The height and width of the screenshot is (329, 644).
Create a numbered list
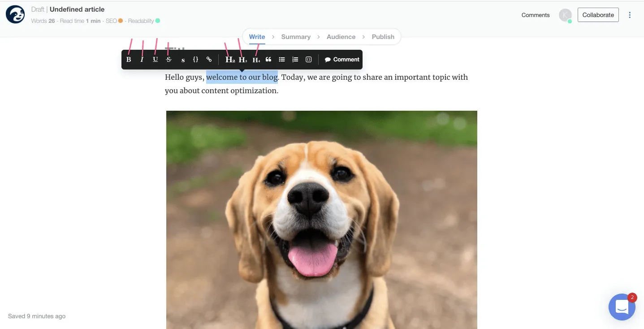pyautogui.click(x=295, y=60)
